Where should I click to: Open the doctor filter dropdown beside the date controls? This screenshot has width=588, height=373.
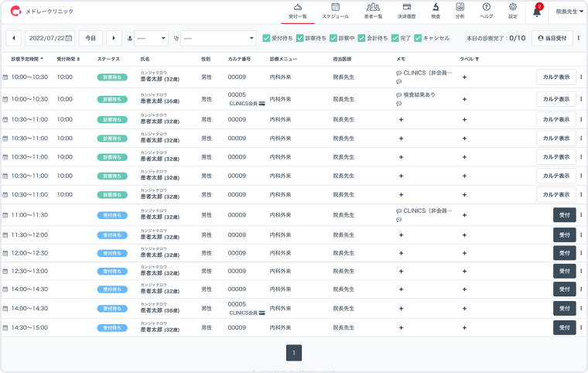(151, 38)
